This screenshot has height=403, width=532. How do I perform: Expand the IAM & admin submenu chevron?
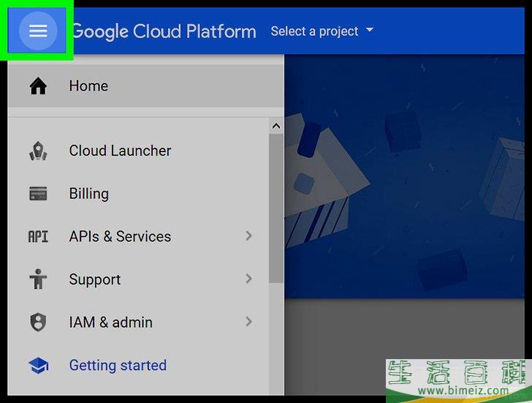[x=248, y=322]
